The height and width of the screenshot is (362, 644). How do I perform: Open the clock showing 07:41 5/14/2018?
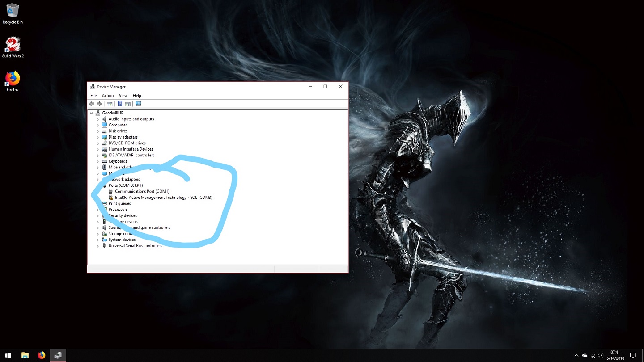click(615, 355)
